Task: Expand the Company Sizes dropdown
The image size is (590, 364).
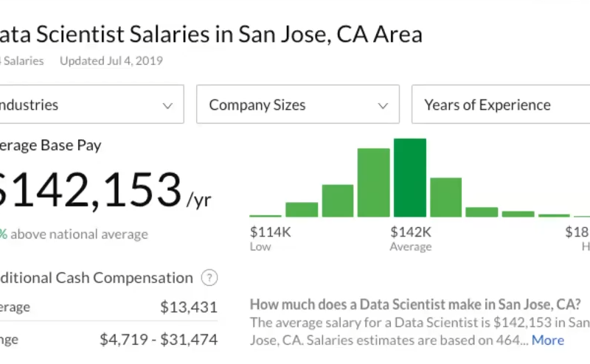Action: click(x=298, y=105)
